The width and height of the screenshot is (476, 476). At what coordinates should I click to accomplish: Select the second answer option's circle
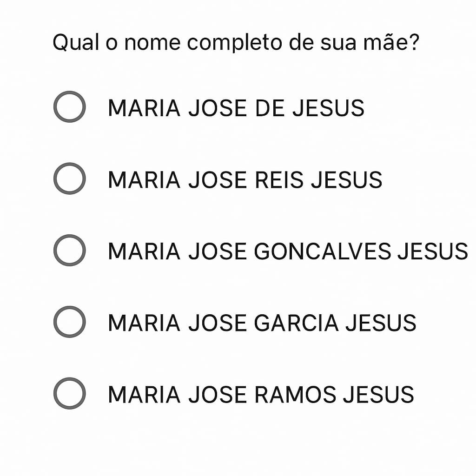[x=69, y=178]
